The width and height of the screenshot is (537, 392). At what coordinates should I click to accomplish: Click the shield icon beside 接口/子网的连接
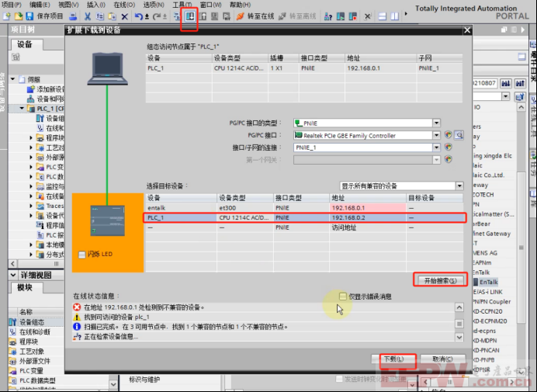pyautogui.click(x=448, y=147)
